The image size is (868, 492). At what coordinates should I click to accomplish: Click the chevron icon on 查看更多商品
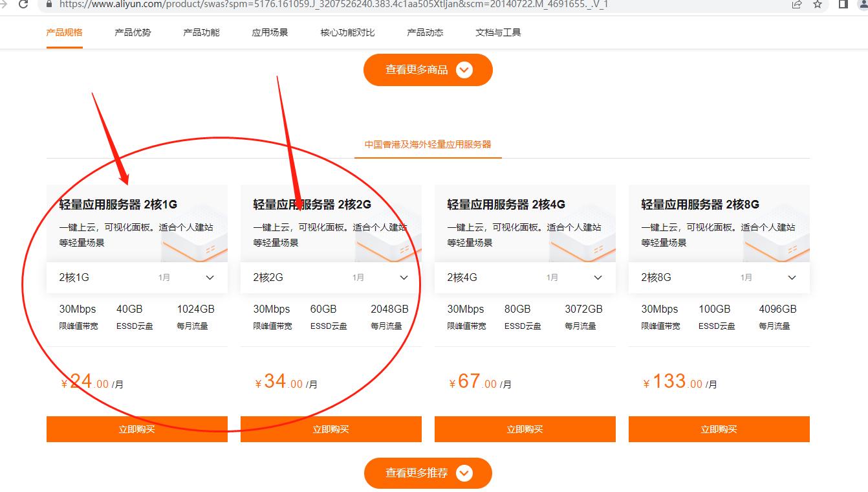[464, 69]
